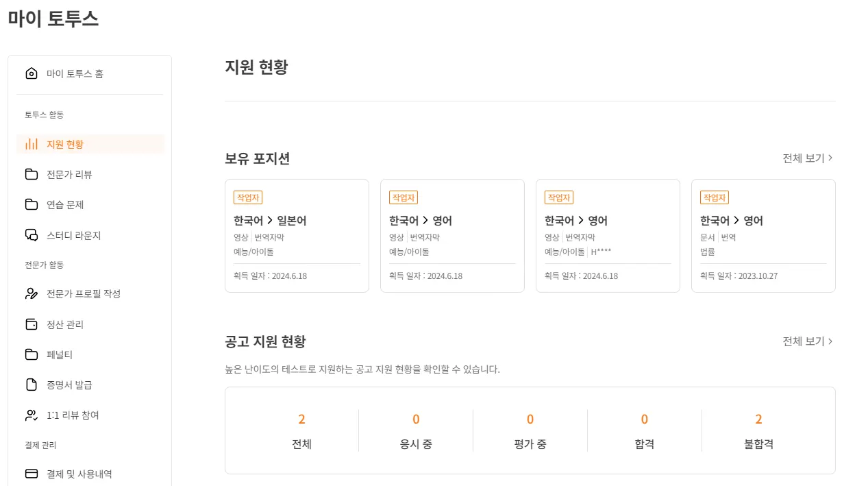View the 합격 applications stat
The image size is (868, 486).
coord(644,430)
